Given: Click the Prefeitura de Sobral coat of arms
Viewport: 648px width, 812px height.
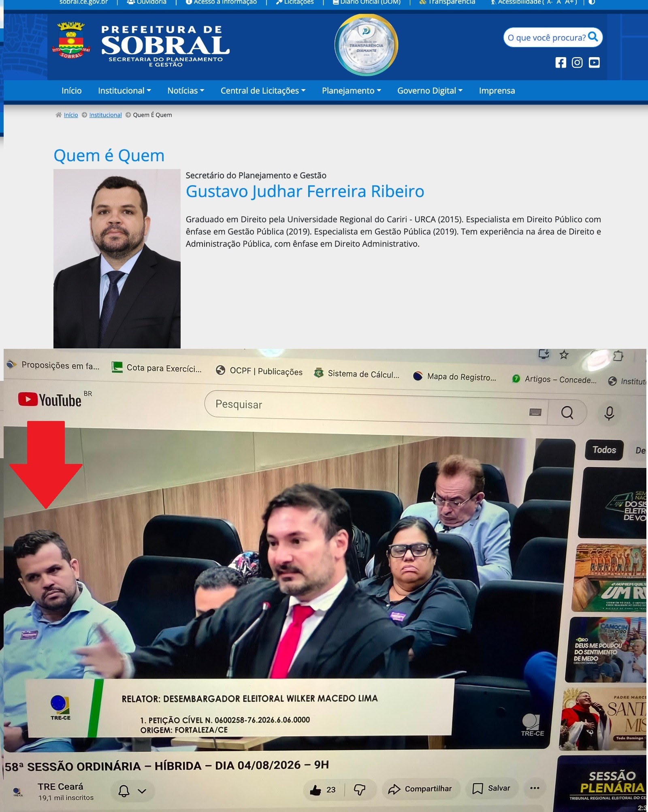Looking at the screenshot, I should [71, 41].
